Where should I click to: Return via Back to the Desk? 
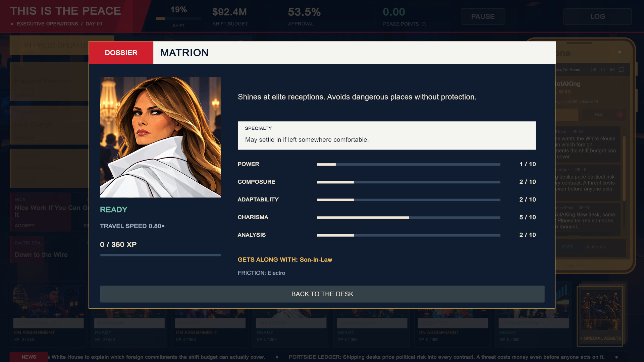pyautogui.click(x=322, y=294)
